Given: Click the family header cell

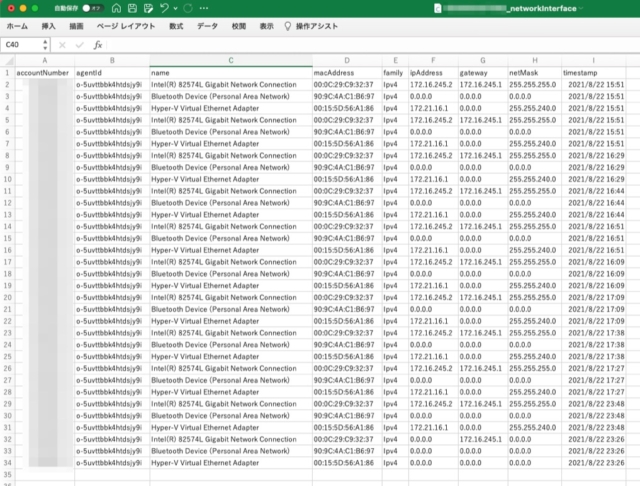Looking at the screenshot, I should [395, 73].
